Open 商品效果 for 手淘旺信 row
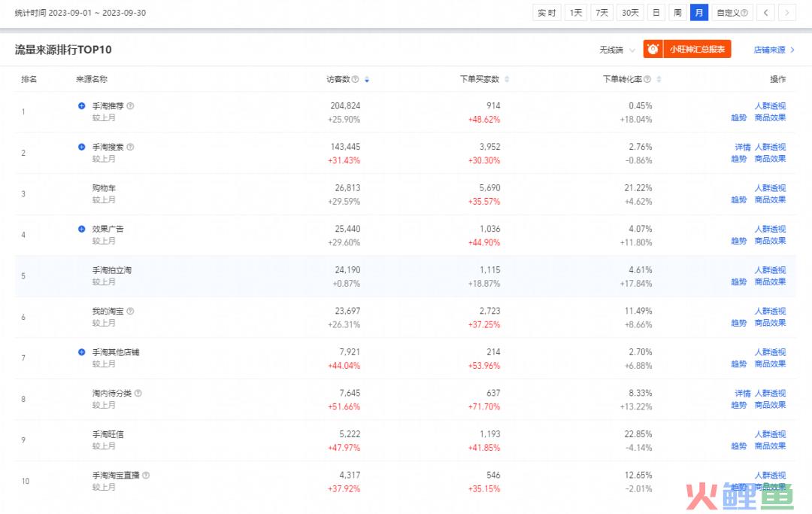 pos(770,446)
